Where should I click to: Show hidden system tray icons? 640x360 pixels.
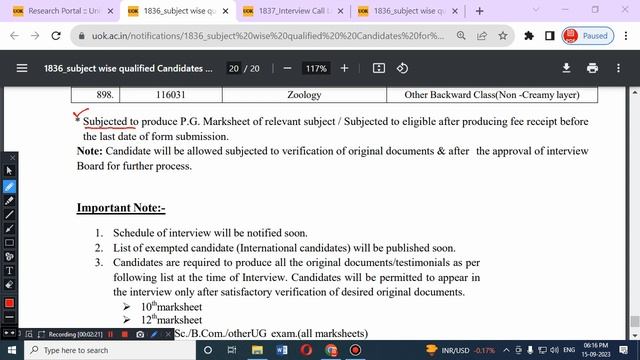pyautogui.click(x=506, y=350)
